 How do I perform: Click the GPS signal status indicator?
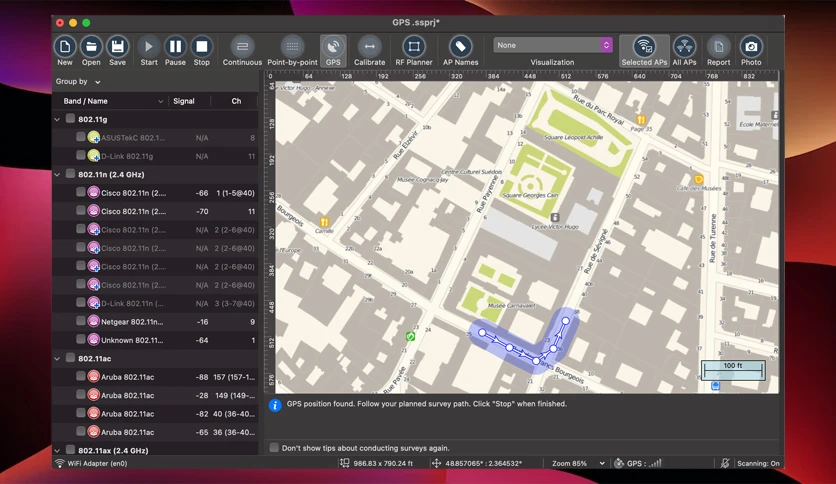638,463
